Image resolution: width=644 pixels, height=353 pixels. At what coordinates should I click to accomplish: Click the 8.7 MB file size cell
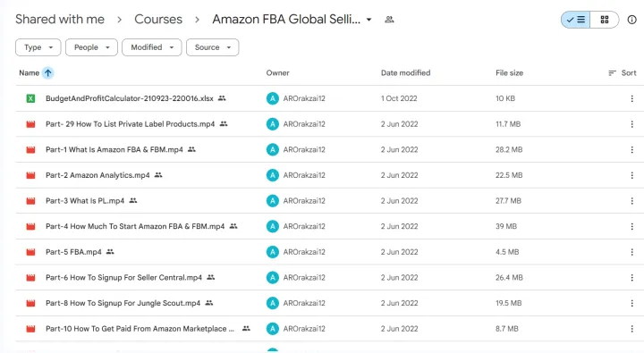click(x=507, y=329)
